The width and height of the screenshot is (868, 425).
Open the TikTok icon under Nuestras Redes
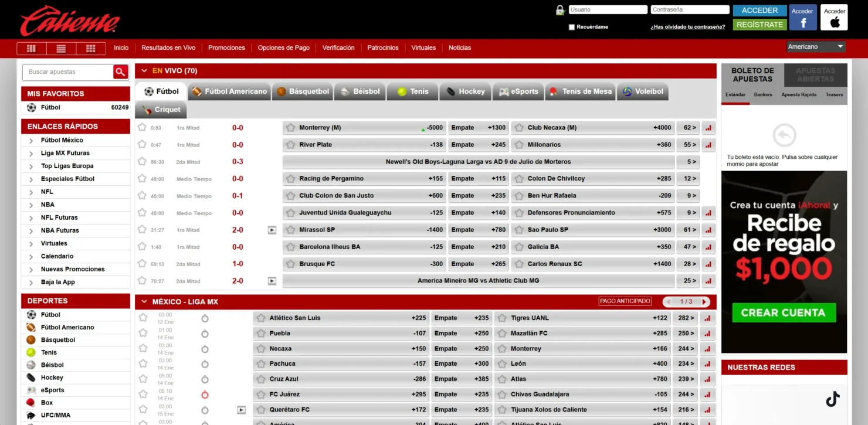point(833,399)
